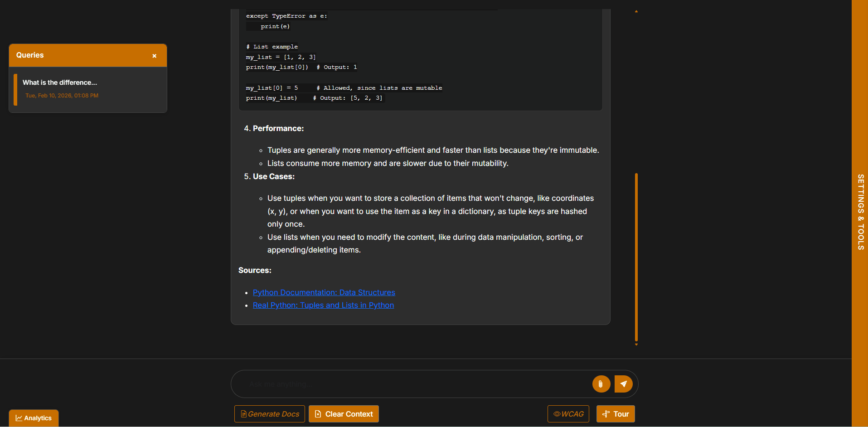The height and width of the screenshot is (427, 868).
Task: Click the bullet 'Use lists when you need to modify'
Action: [x=425, y=243]
